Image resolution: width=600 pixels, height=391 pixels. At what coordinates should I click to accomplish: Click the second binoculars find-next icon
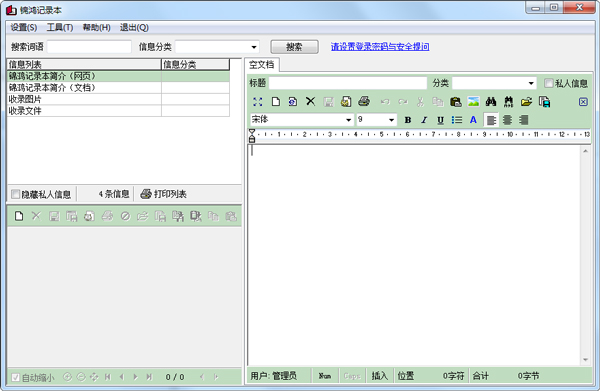[509, 102]
